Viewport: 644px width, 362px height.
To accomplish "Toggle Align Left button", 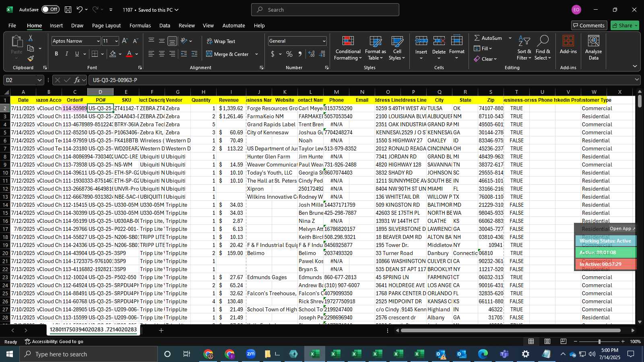I will 151,54.
